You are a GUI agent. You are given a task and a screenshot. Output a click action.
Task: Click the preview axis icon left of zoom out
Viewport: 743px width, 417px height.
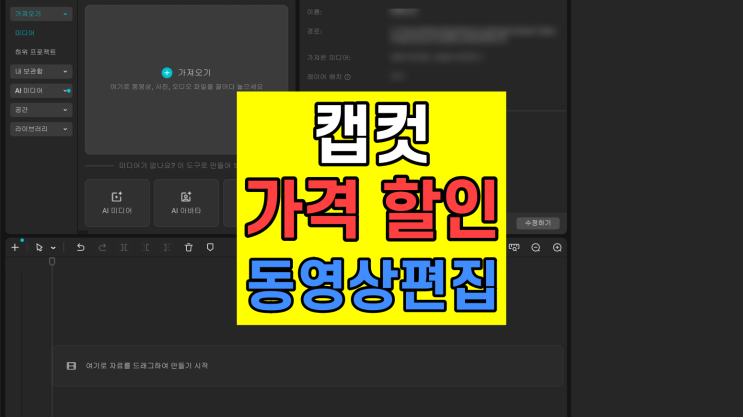coord(514,247)
